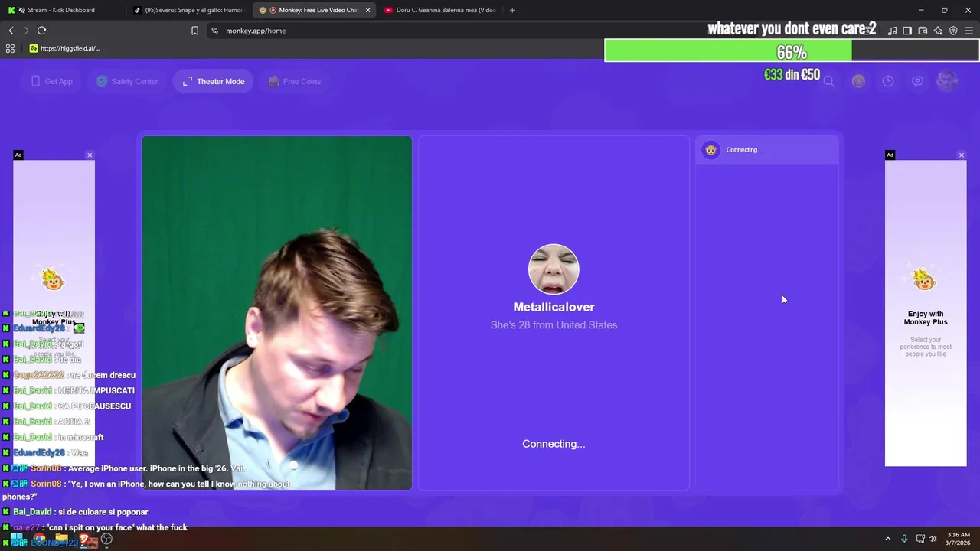The width and height of the screenshot is (980, 551).
Task: Open OBS Studio from the taskbar
Action: click(x=107, y=540)
